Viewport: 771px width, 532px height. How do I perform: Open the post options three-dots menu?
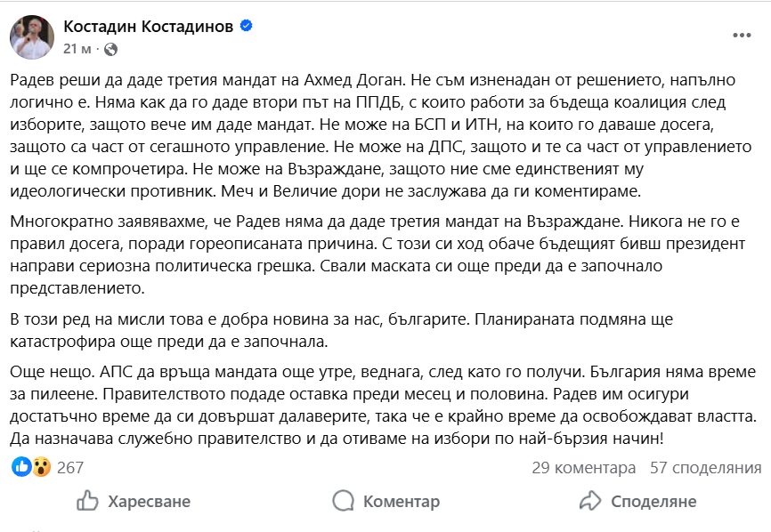[x=741, y=35]
